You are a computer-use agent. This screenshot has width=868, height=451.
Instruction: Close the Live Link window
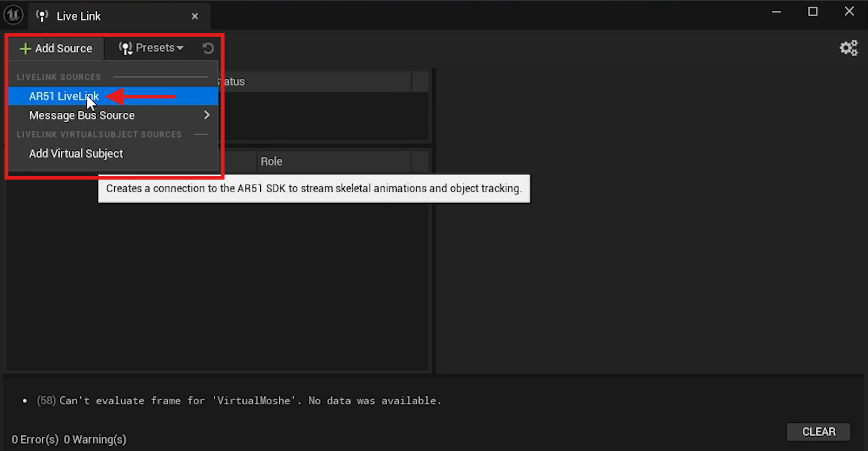(x=849, y=11)
